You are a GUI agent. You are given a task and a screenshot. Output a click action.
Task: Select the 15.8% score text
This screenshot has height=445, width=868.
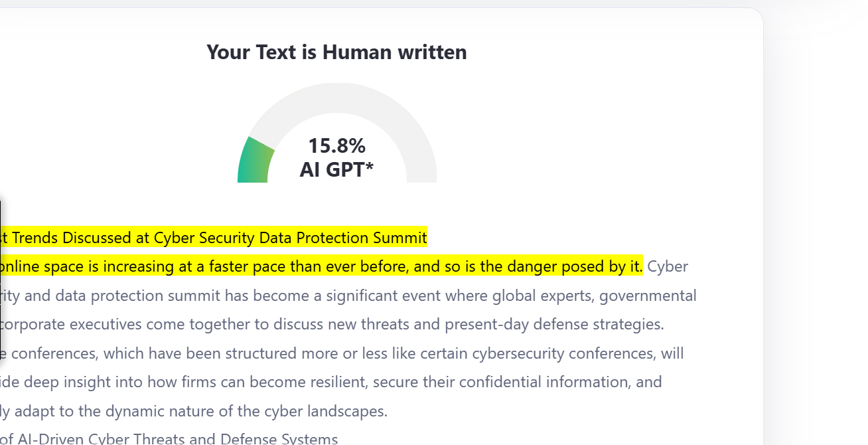[x=337, y=145]
